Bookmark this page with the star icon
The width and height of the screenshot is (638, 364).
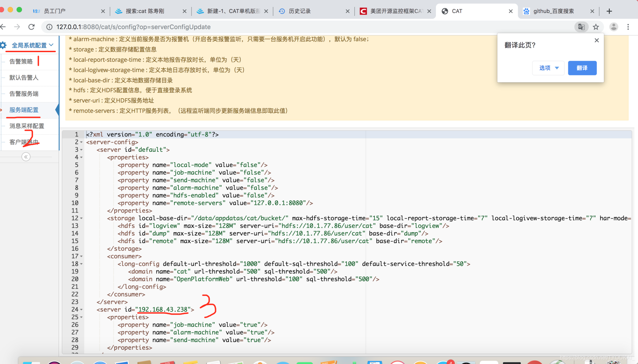596,27
